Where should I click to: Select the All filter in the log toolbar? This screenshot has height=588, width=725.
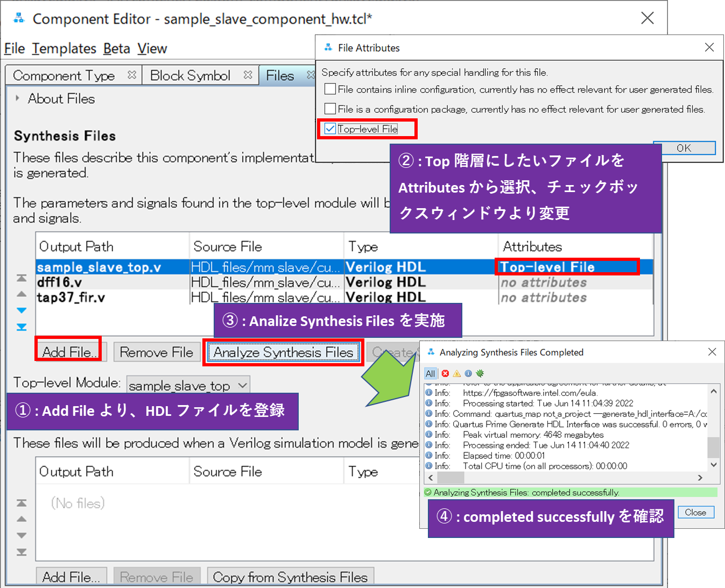point(430,373)
